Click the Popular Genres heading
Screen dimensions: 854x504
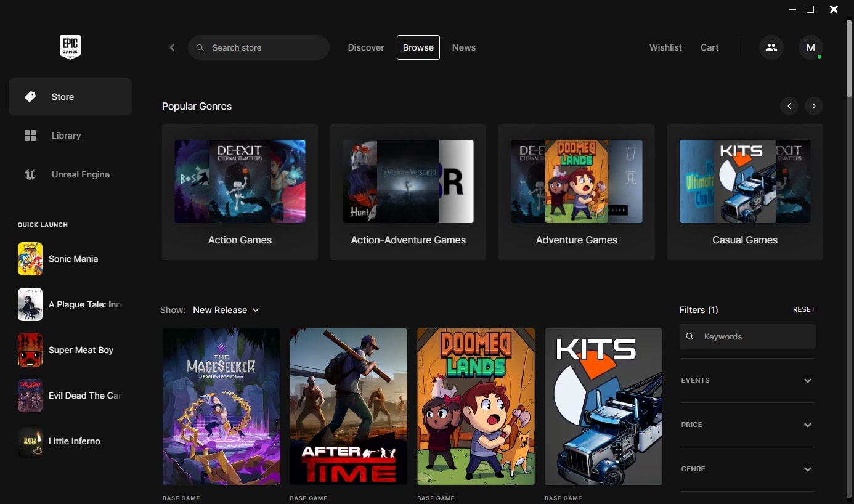[x=197, y=106]
